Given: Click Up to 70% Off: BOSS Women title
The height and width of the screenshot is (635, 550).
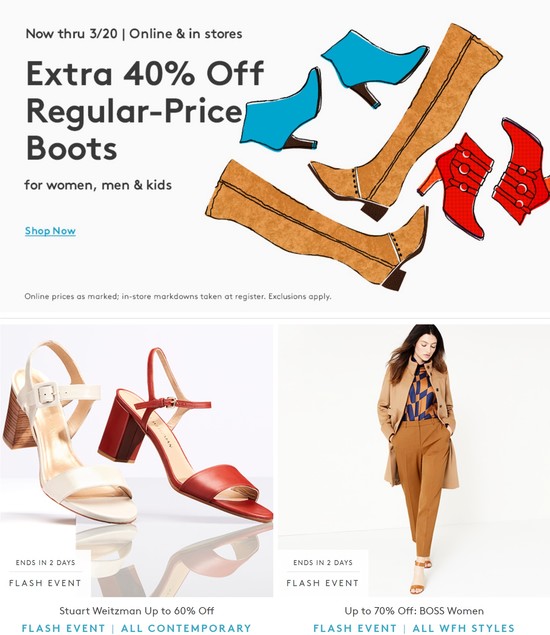Looking at the screenshot, I should (414, 611).
